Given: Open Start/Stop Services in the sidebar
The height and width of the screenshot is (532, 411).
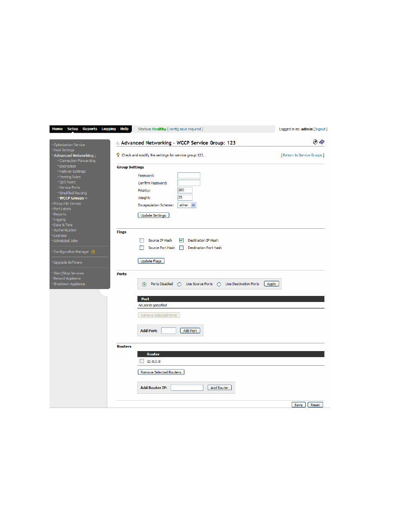Looking at the screenshot, I should click(68, 273).
